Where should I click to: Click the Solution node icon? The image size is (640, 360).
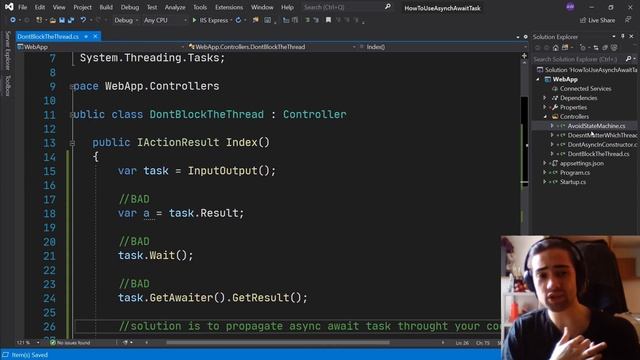point(540,70)
